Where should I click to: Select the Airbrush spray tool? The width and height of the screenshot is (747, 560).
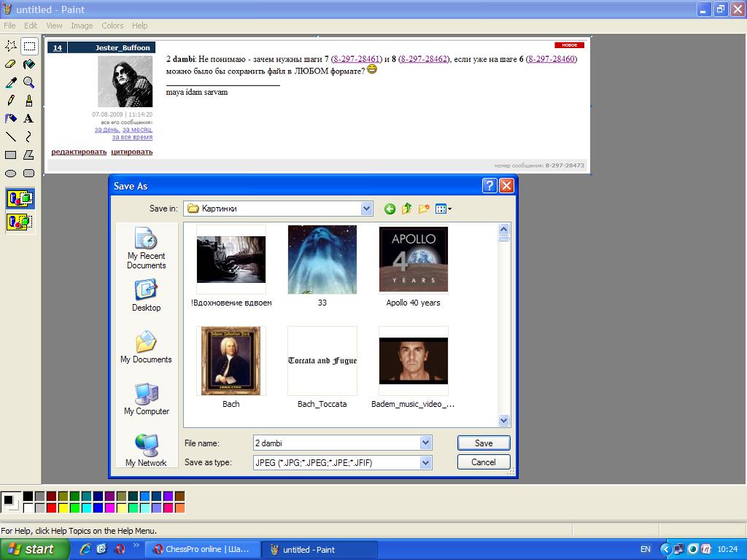tap(11, 118)
